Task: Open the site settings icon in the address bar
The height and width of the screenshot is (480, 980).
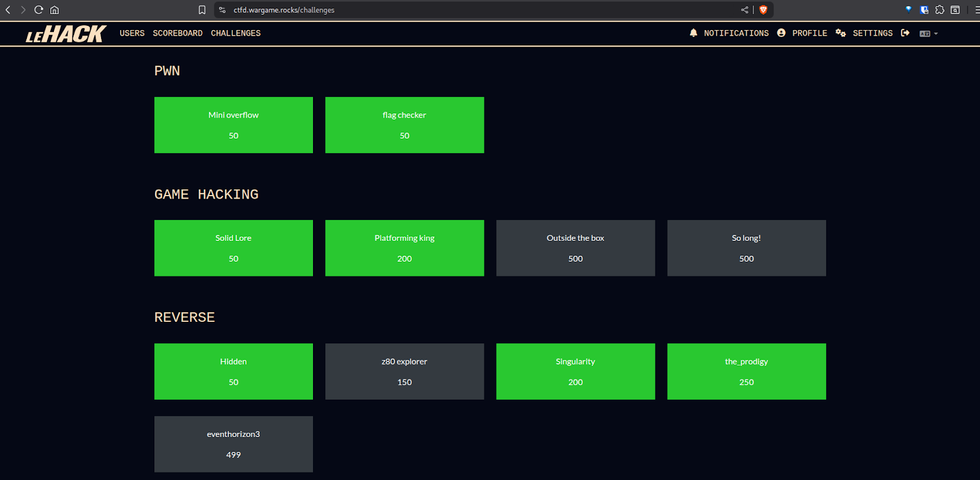Action: (222, 10)
